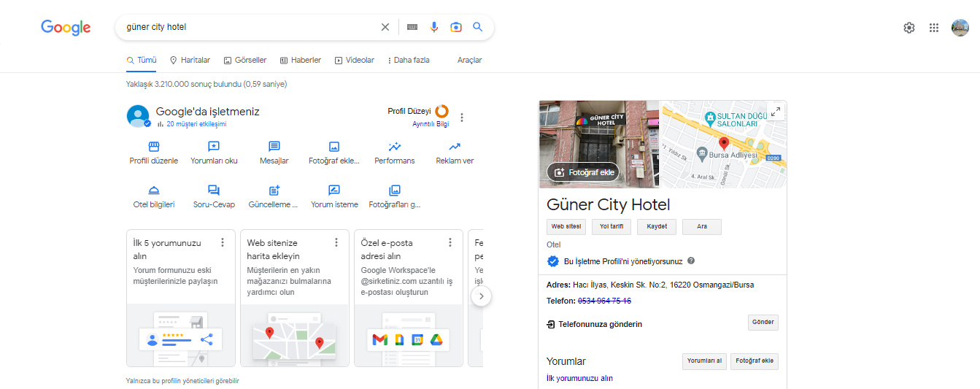Image resolution: width=980 pixels, height=389 pixels.
Task: Open the Google apps grid
Action: click(934, 28)
